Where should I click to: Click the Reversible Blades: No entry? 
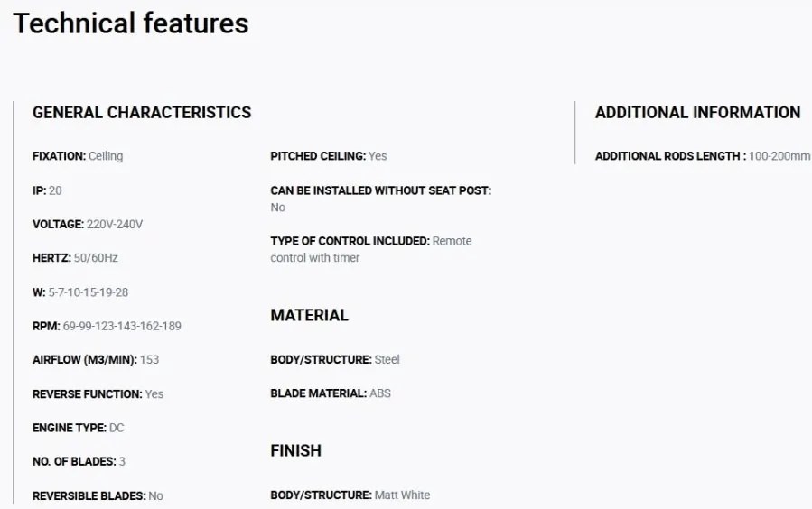[98, 495]
